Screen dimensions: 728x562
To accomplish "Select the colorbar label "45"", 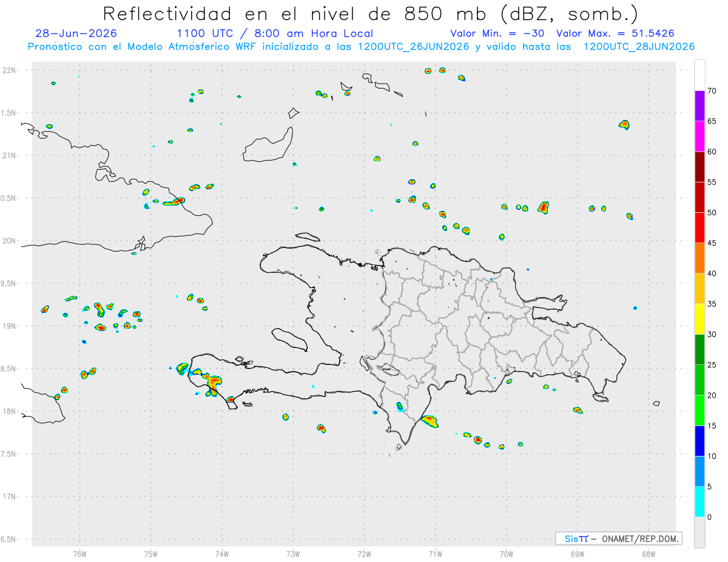I will (712, 243).
